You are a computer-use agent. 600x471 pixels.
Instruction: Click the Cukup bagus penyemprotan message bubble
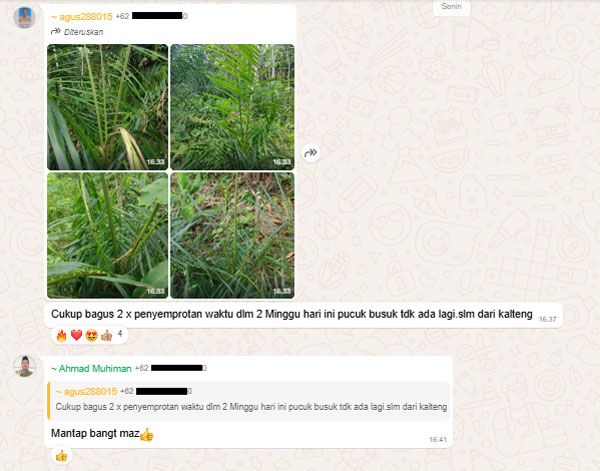[303, 315]
